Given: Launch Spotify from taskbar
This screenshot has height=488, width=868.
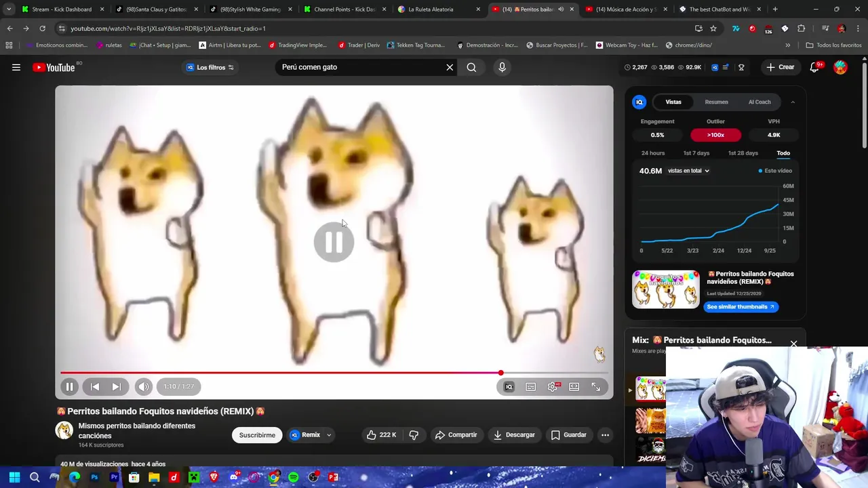Looking at the screenshot, I should coord(293,477).
